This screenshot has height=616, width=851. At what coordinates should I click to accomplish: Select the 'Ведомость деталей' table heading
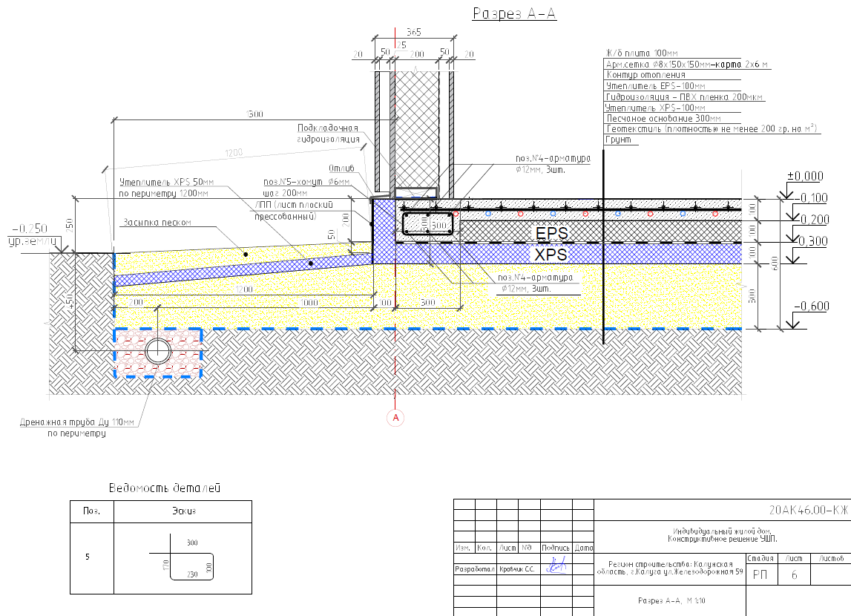[x=165, y=488]
